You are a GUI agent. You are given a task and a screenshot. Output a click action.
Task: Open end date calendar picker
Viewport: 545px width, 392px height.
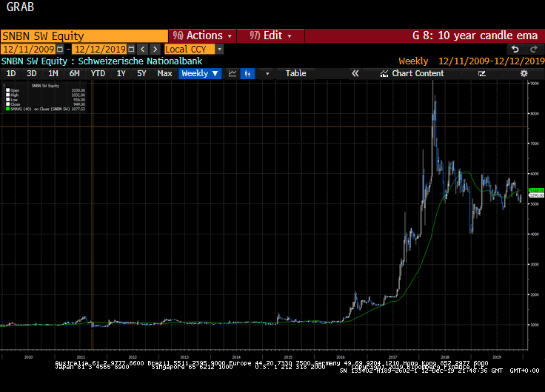(x=131, y=49)
